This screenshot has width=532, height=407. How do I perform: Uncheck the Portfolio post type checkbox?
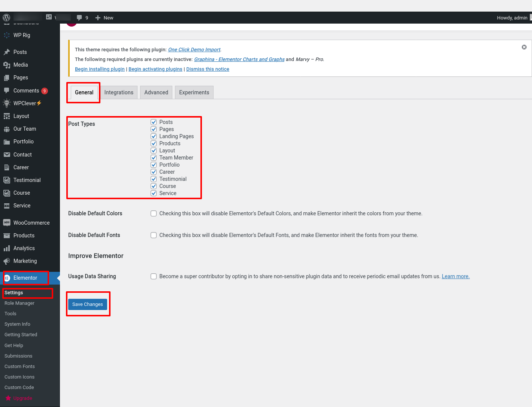154,165
